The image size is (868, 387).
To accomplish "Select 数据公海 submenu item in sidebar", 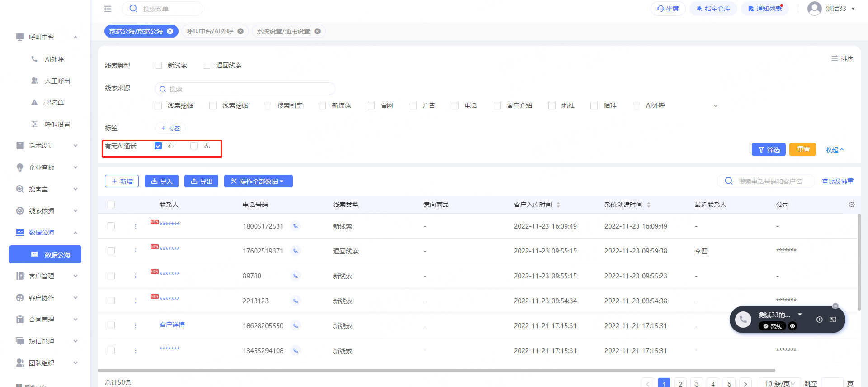I will pos(45,254).
